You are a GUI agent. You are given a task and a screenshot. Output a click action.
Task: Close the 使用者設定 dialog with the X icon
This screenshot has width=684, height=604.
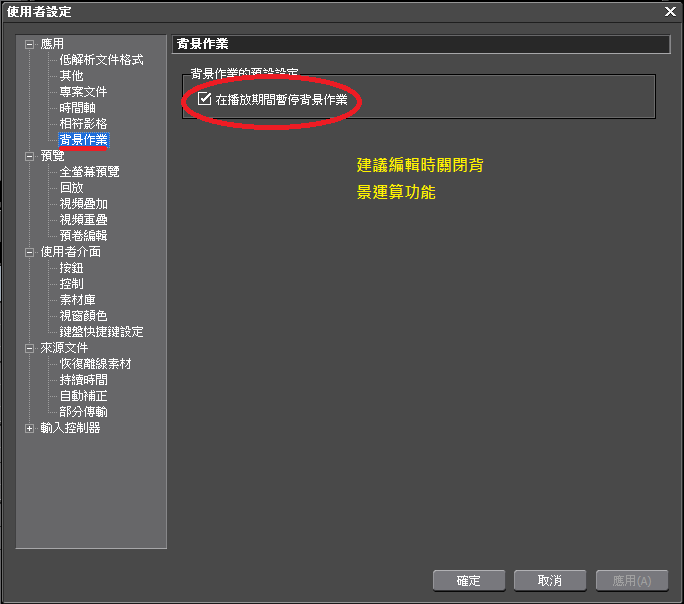pos(670,11)
